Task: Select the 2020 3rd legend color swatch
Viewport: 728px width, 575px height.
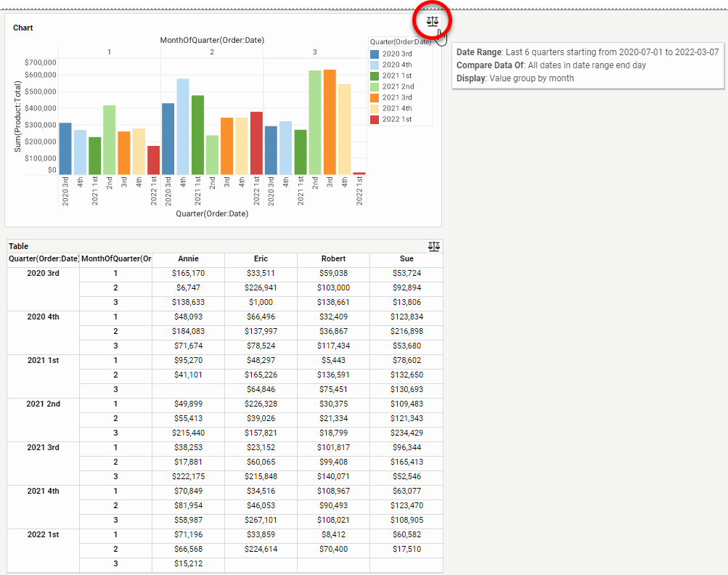Action: (x=375, y=54)
